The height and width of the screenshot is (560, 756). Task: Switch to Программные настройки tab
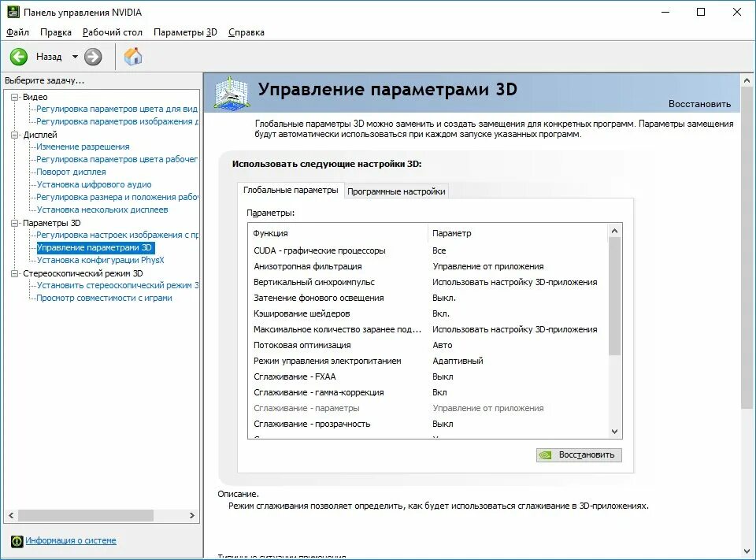[x=396, y=191]
